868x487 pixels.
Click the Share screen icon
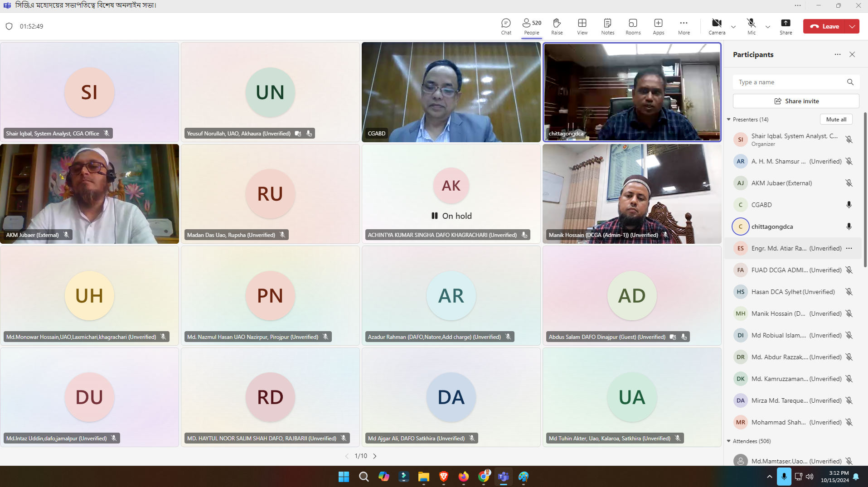pyautogui.click(x=786, y=26)
